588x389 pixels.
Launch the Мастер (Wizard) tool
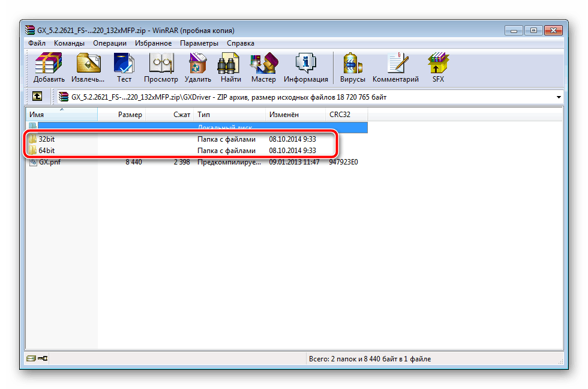tap(263, 67)
